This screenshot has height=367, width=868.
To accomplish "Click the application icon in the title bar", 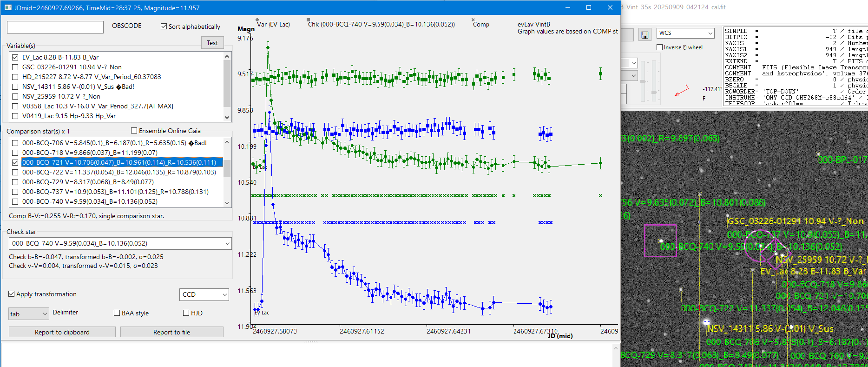I will click(x=8, y=7).
